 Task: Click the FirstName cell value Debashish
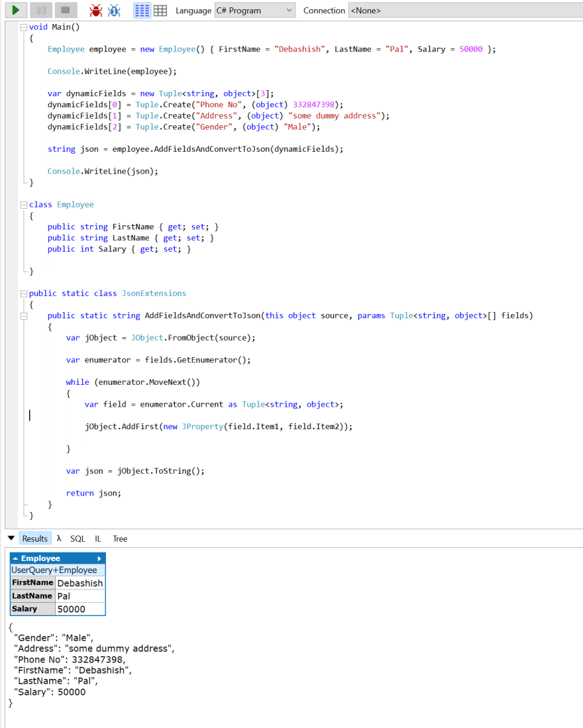pyautogui.click(x=80, y=583)
